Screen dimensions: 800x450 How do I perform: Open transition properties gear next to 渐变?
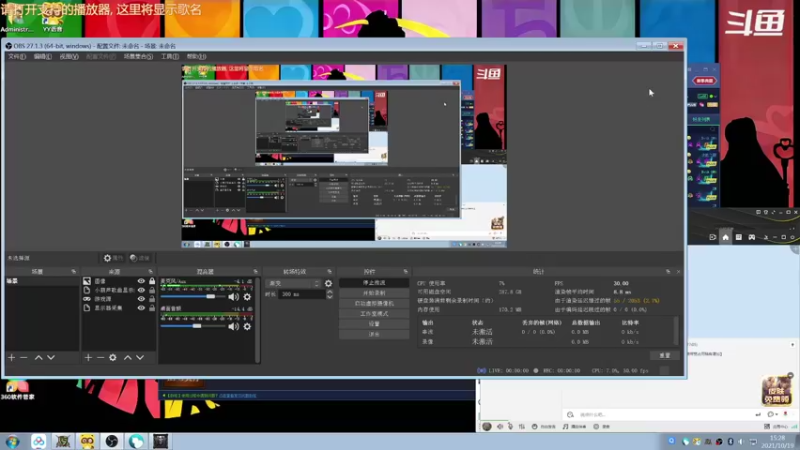pos(328,283)
